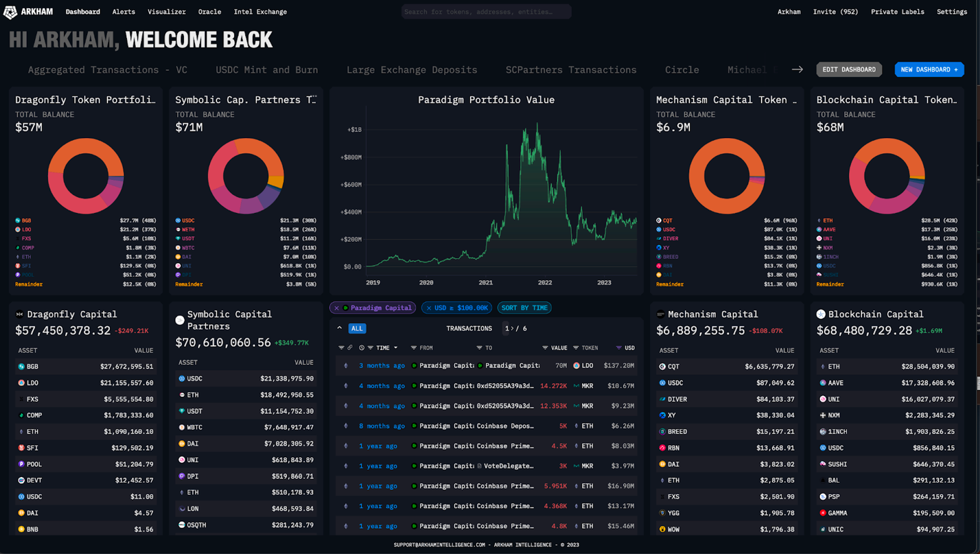Image resolution: width=980 pixels, height=554 pixels.
Task: Click the right arrow after dashboard tabs
Action: [x=797, y=69]
